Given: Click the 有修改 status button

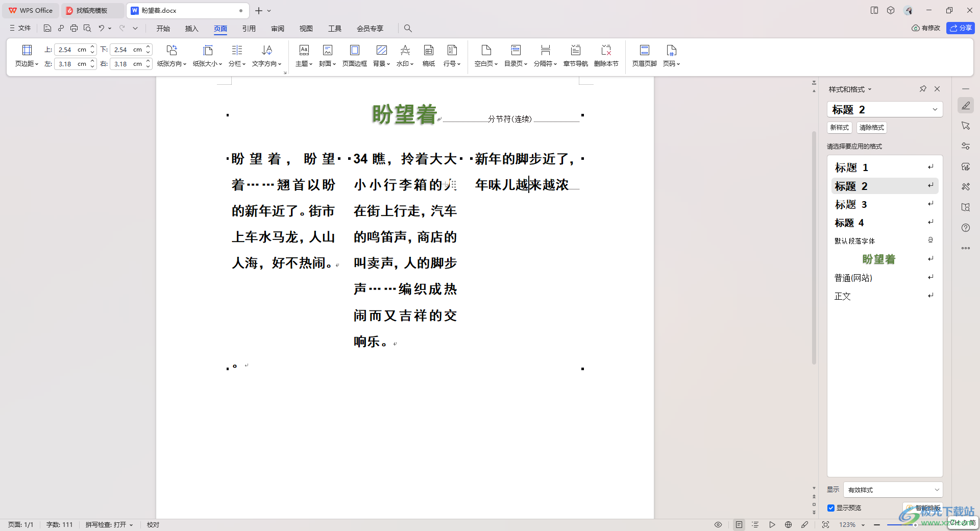Looking at the screenshot, I should pyautogui.click(x=926, y=28).
